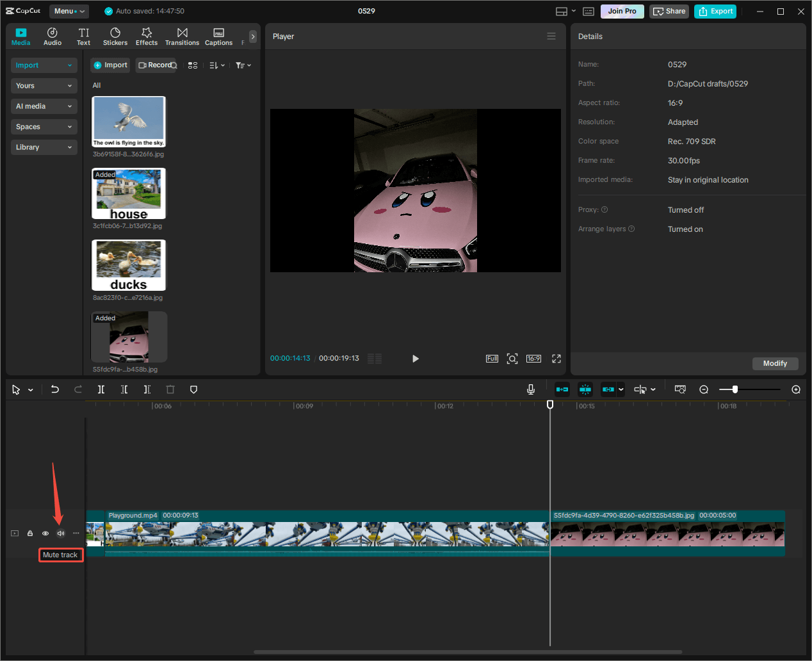Image resolution: width=812 pixels, height=661 pixels.
Task: Click the delete left segment trim icon
Action: (x=124, y=389)
